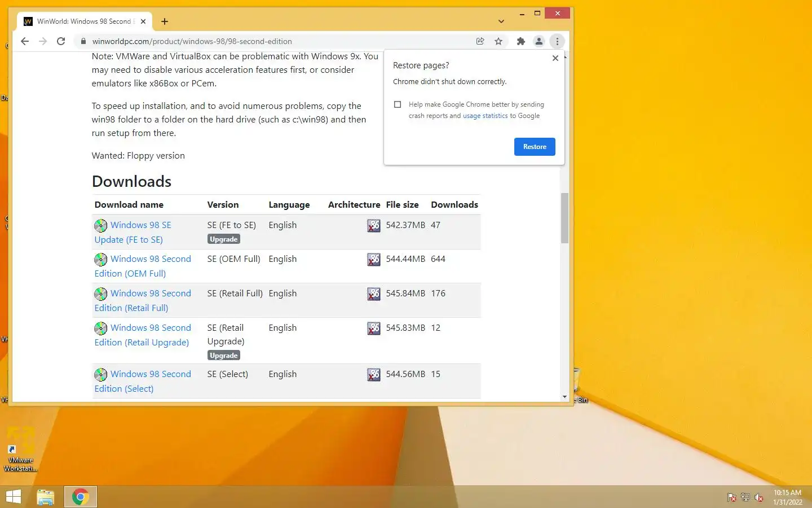812x508 pixels.
Task: Click the page's vertical scrollbar thumb
Action: point(564,218)
